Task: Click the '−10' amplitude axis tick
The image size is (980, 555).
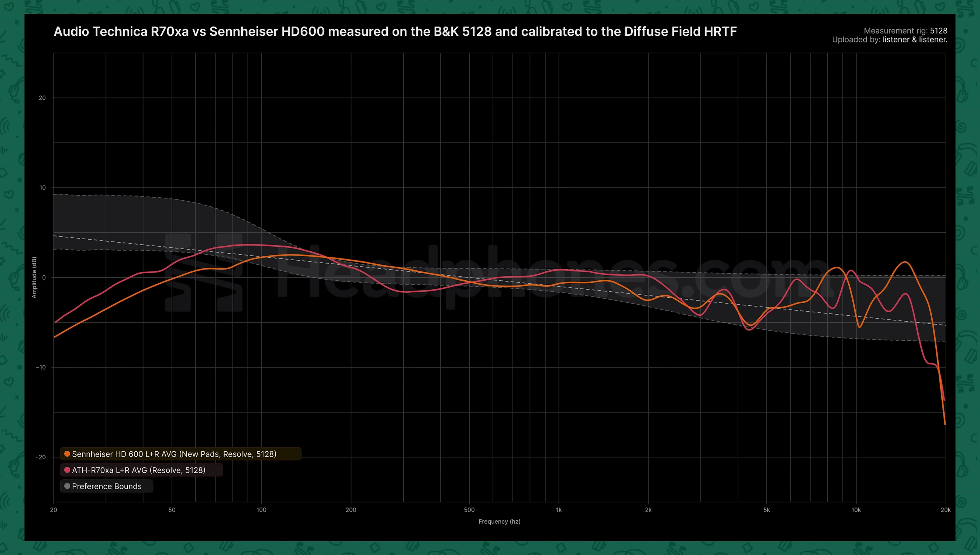Action: point(41,367)
